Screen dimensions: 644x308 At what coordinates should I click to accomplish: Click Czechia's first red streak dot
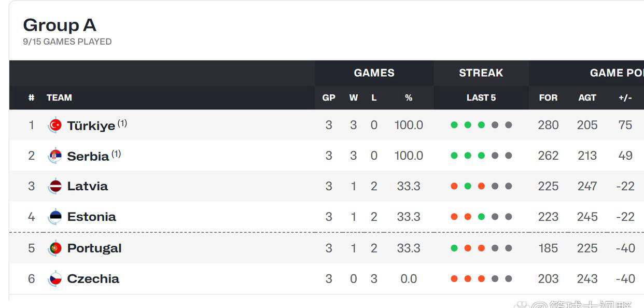click(x=454, y=279)
